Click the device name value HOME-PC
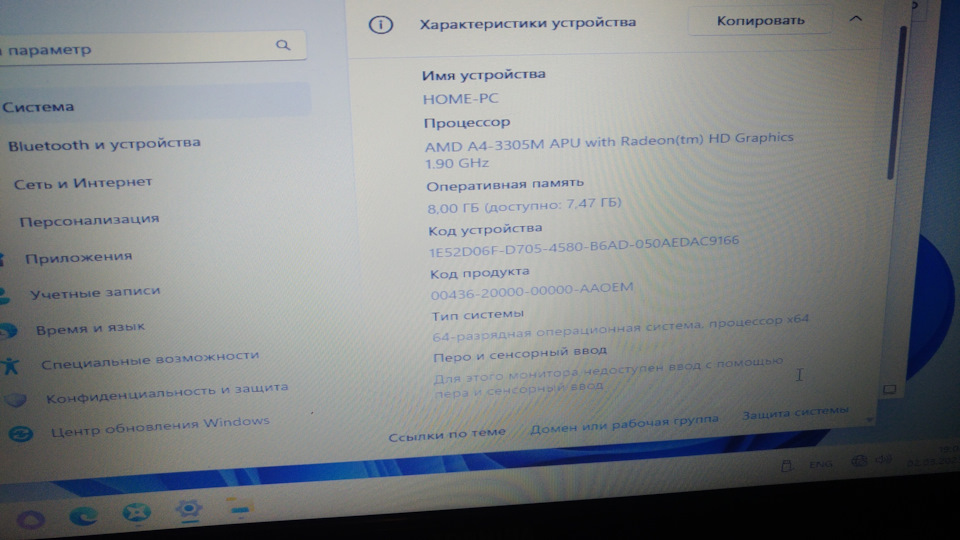Screen dimensions: 960x540 [460, 99]
